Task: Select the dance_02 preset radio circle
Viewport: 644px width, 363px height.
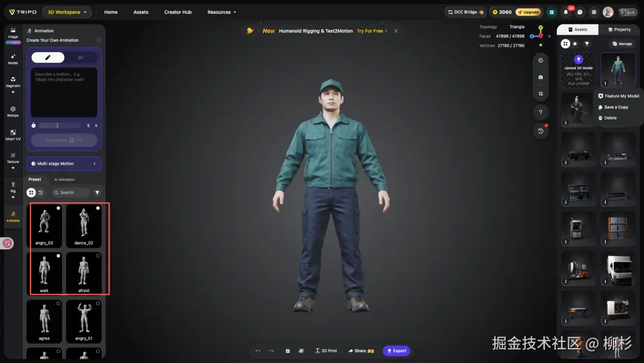Action: point(98,208)
